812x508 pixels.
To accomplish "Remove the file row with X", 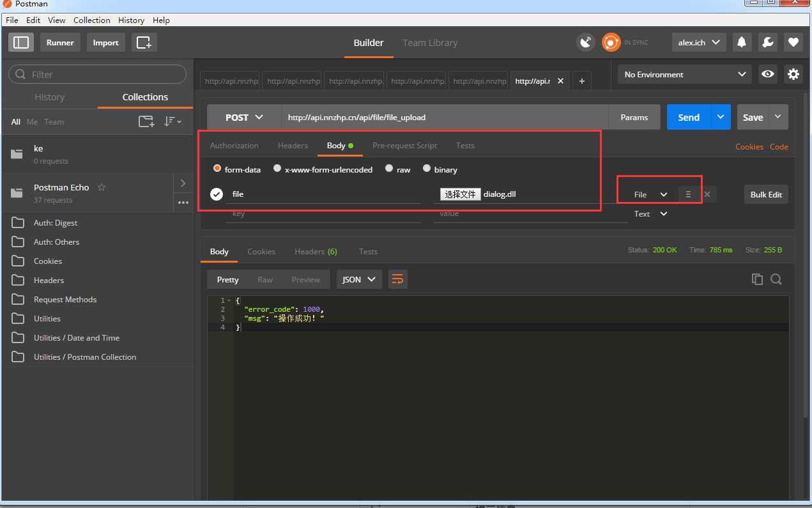I will click(707, 194).
